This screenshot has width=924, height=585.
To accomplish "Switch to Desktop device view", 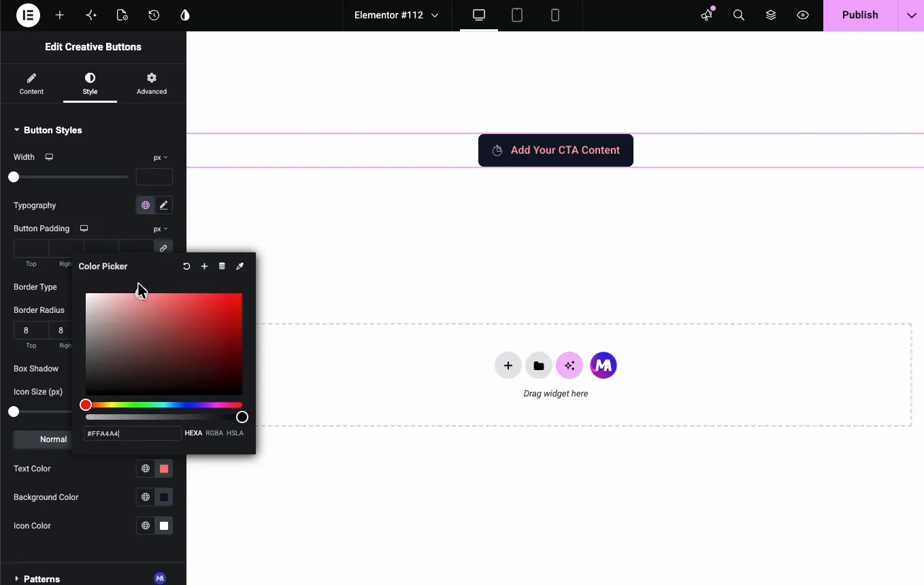I will [x=479, y=15].
